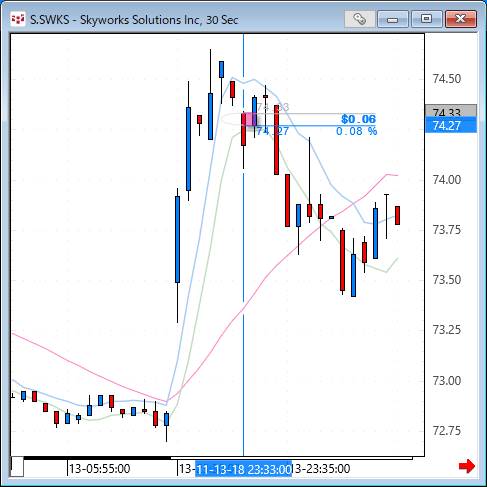487x487 pixels.
Task: Click the $0.06 price difference label
Action: click(358, 119)
